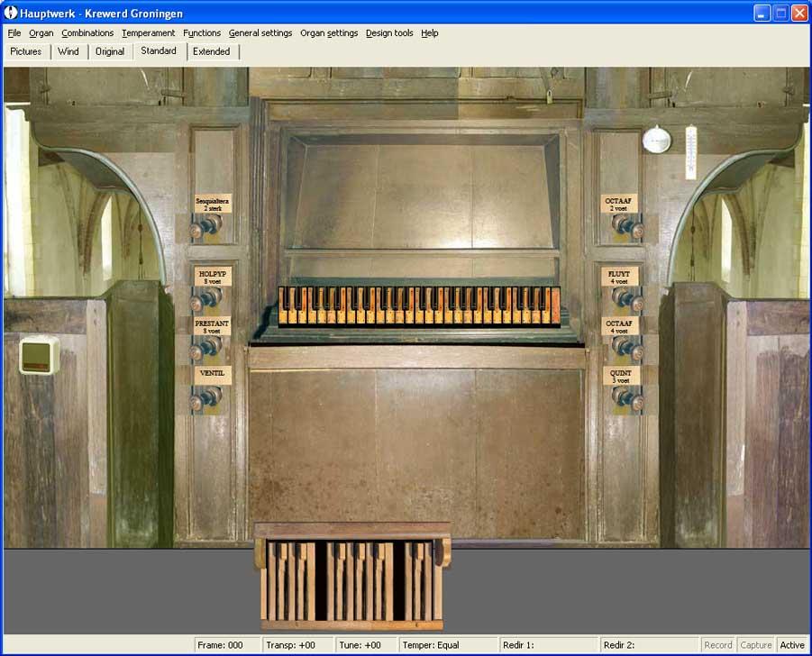Open the Organ menu
Screen dimensions: 812x656
pos(41,33)
